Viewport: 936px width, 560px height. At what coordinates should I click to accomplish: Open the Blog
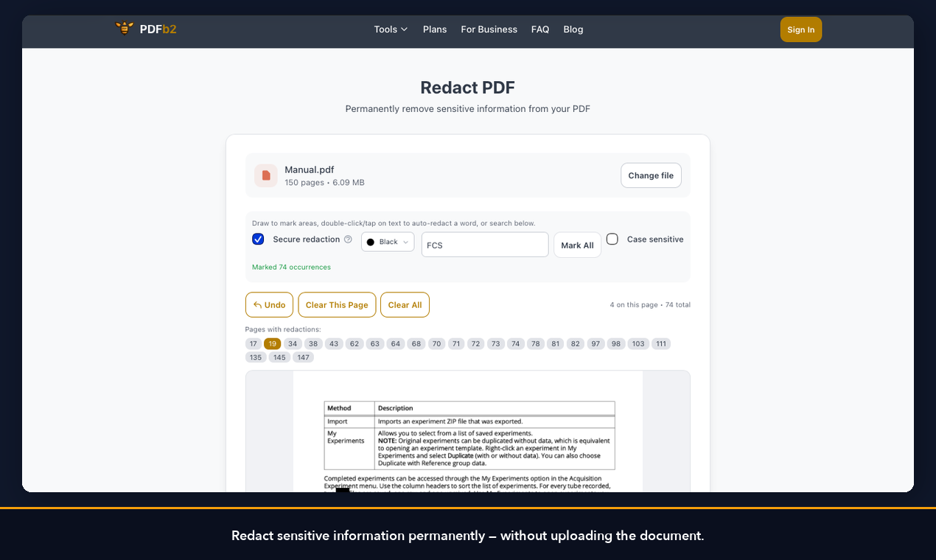click(573, 29)
